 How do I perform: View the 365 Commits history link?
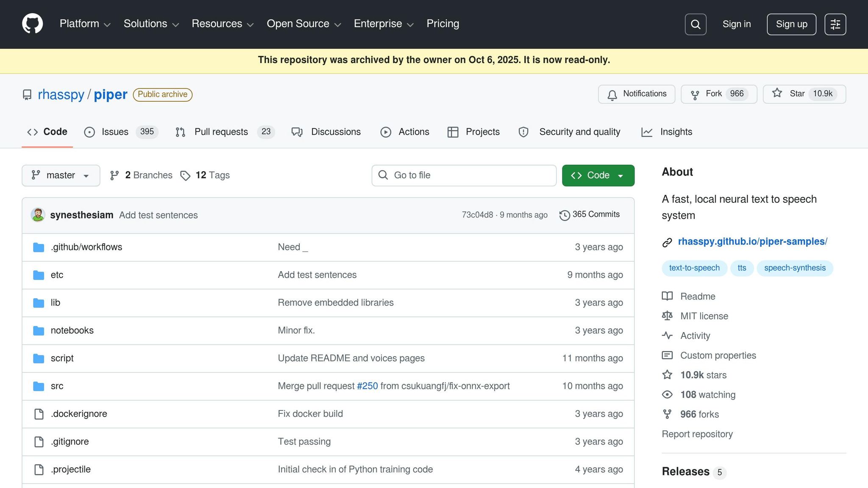590,215
